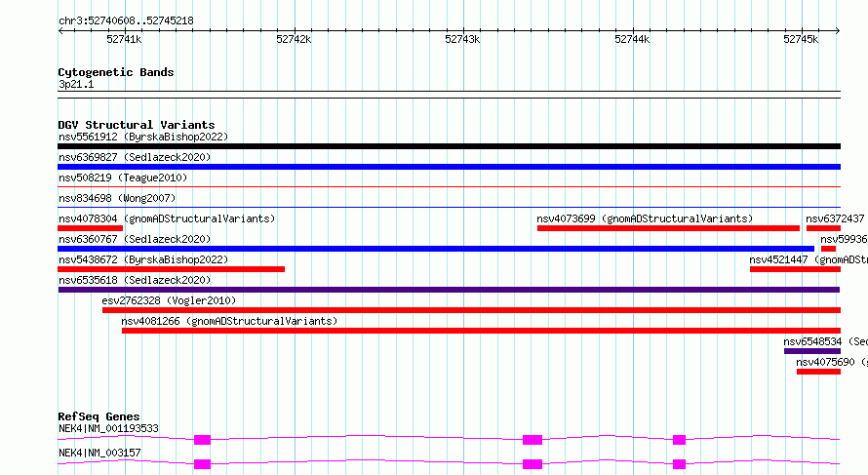Viewport: 868px width, 475px height.
Task: Click the short purple nsv6548534 bar
Action: click(812, 351)
